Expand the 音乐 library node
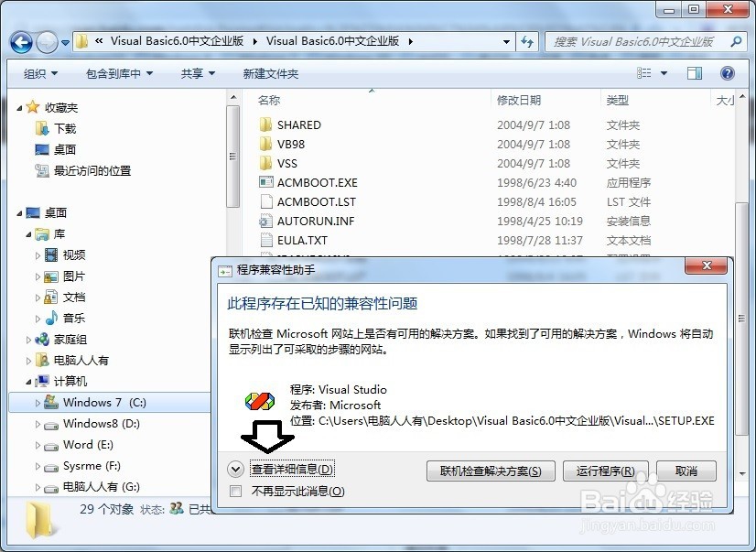The width and height of the screenshot is (756, 552). tap(38, 319)
